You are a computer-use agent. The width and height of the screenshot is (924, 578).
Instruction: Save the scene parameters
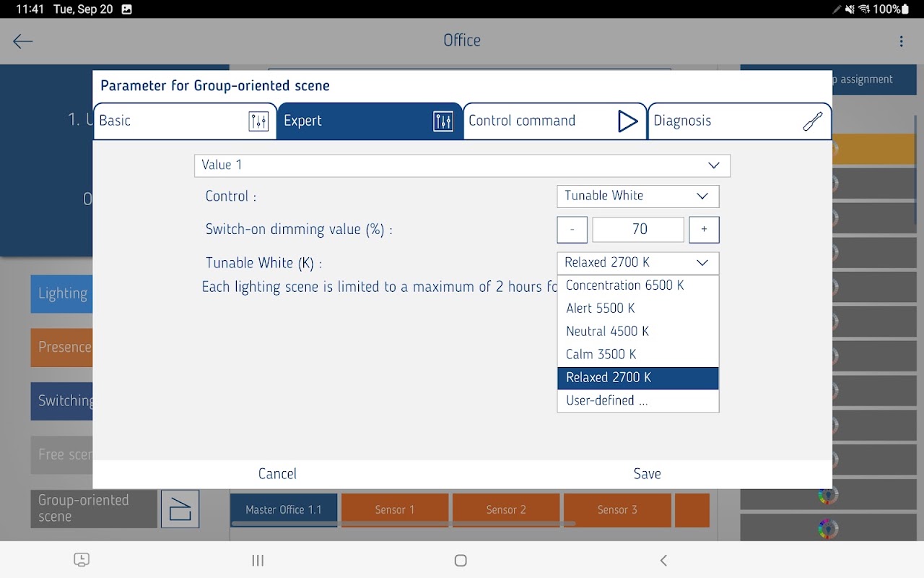(x=647, y=474)
